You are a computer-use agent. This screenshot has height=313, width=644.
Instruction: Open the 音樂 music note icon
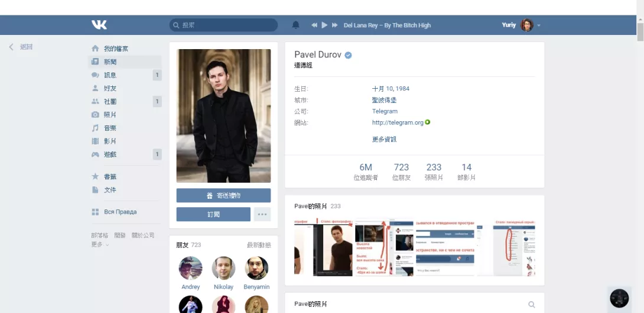95,128
